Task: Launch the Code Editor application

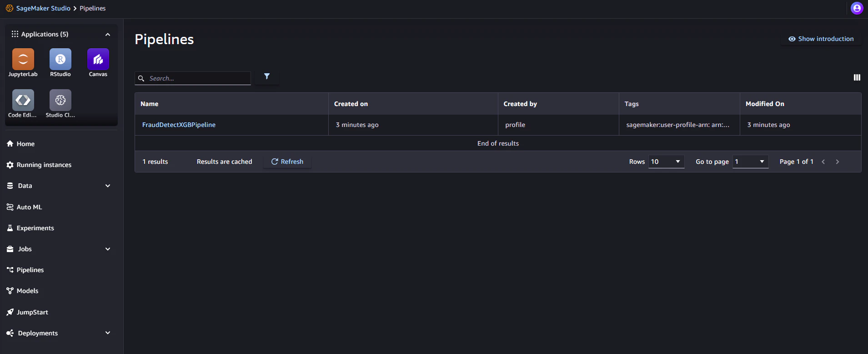Action: tap(23, 103)
